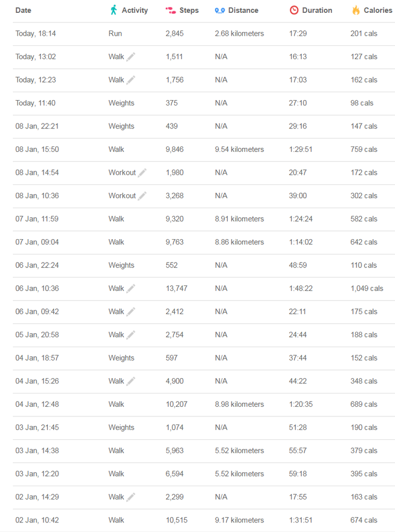Select the 04 Jan 12:48 Walk row
The width and height of the screenshot is (395, 532).
coord(204,404)
